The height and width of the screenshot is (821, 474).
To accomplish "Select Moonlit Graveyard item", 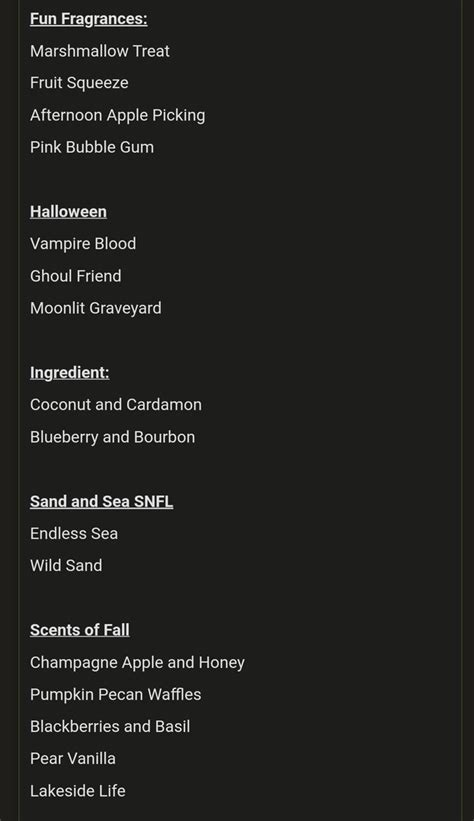I will [x=95, y=308].
